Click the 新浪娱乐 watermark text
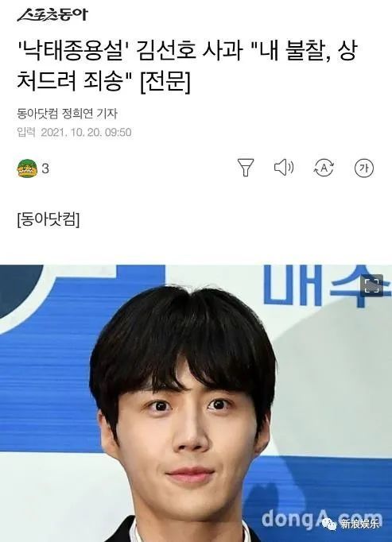The height and width of the screenshot is (542, 392). pyautogui.click(x=360, y=524)
